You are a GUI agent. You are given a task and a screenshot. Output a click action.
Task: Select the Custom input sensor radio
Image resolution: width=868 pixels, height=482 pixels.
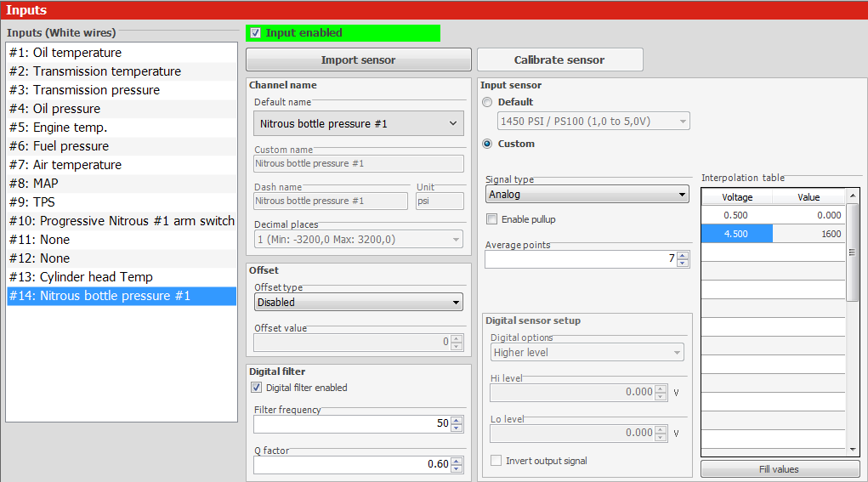coord(487,144)
